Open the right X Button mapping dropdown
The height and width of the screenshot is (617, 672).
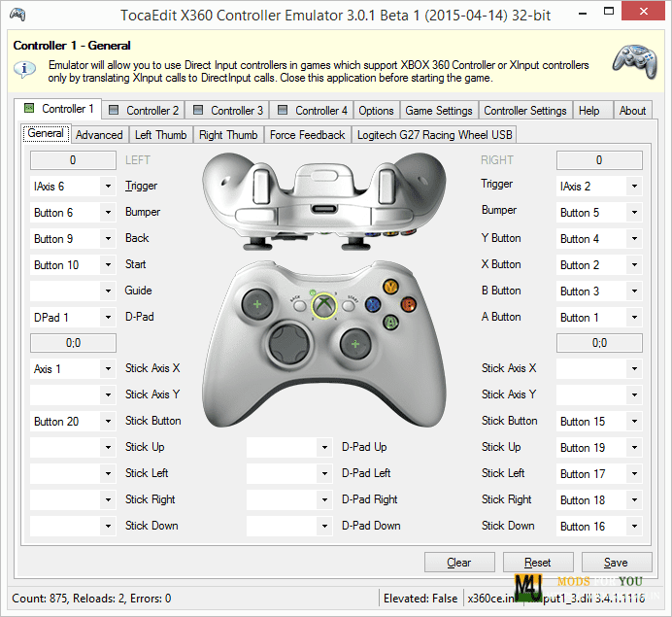pyautogui.click(x=634, y=264)
